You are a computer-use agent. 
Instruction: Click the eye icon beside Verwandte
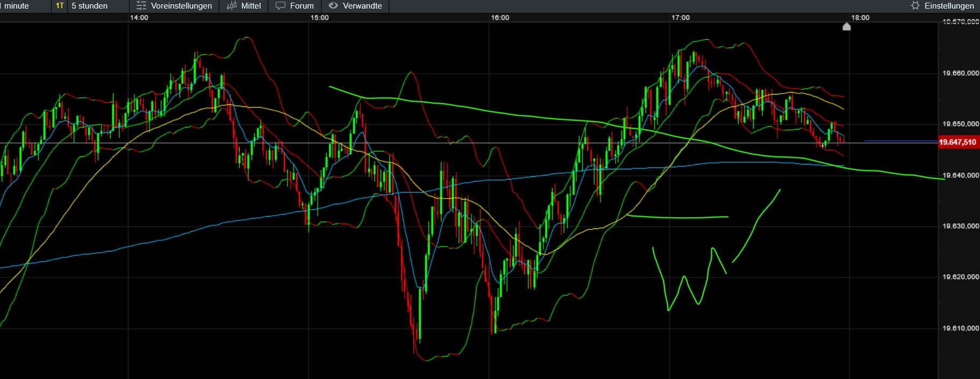point(333,5)
